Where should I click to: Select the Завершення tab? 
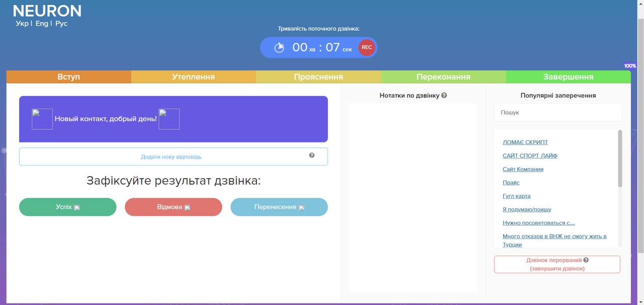[569, 77]
